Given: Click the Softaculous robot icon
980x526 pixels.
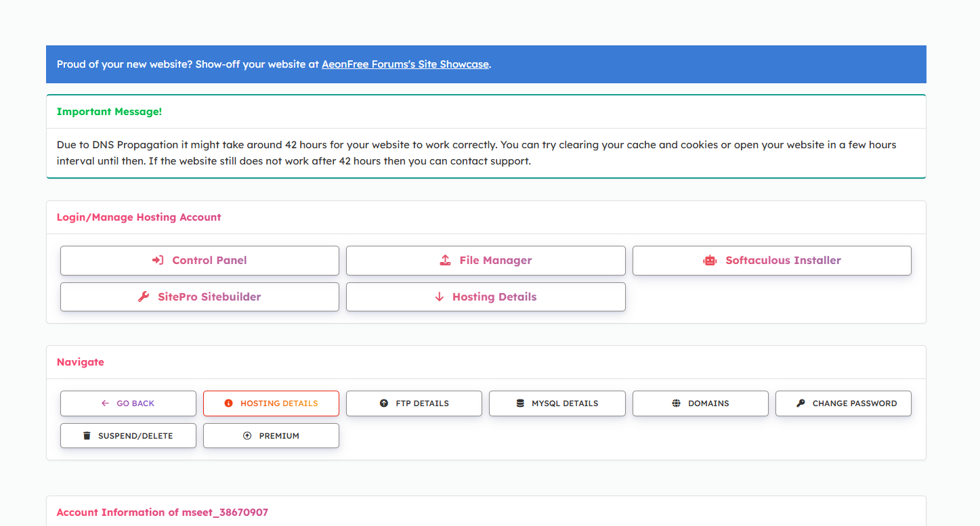Looking at the screenshot, I should click(710, 260).
